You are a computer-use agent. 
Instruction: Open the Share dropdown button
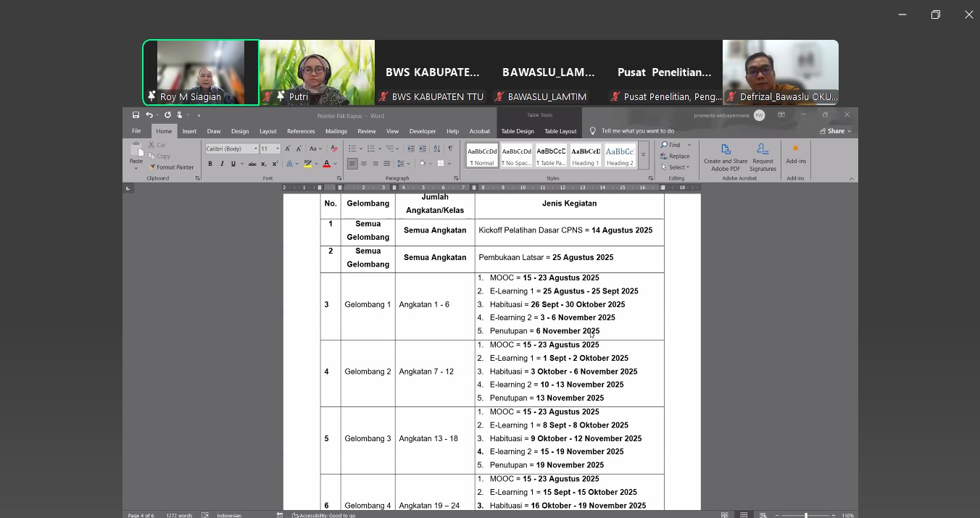point(836,131)
